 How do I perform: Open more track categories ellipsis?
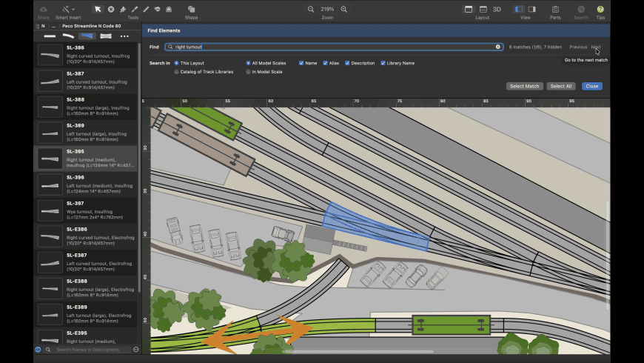tap(124, 36)
